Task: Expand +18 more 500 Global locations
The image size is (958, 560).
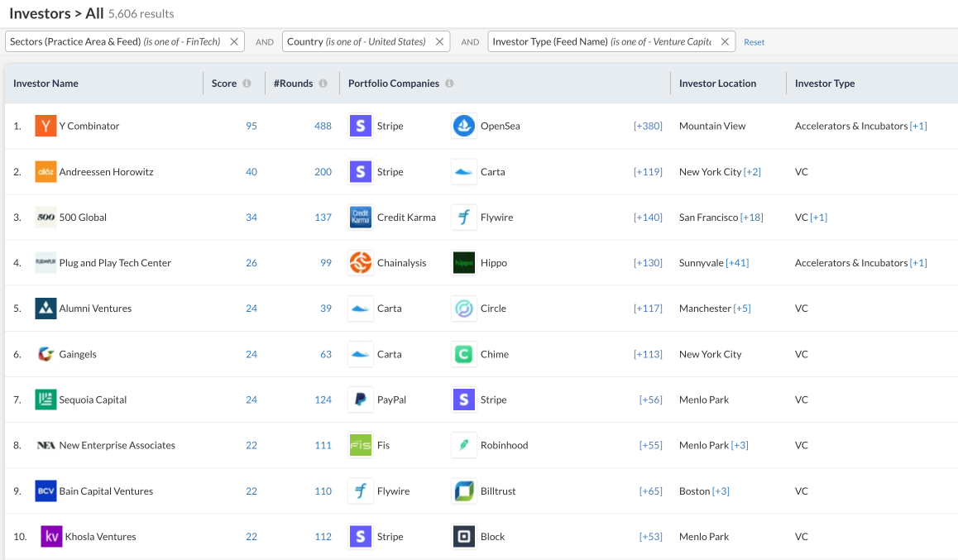Action: tap(751, 218)
